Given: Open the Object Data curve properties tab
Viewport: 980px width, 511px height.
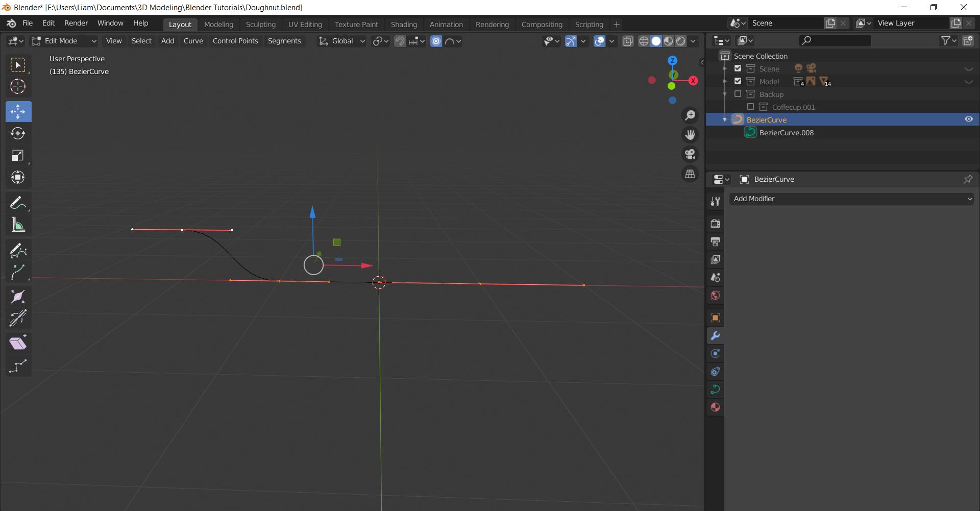Looking at the screenshot, I should 715,389.
